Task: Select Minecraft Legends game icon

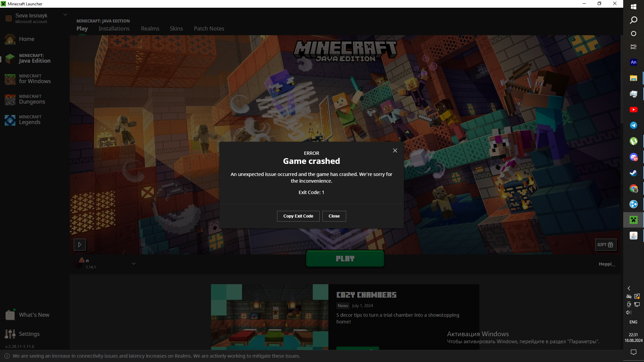Action: pyautogui.click(x=10, y=120)
